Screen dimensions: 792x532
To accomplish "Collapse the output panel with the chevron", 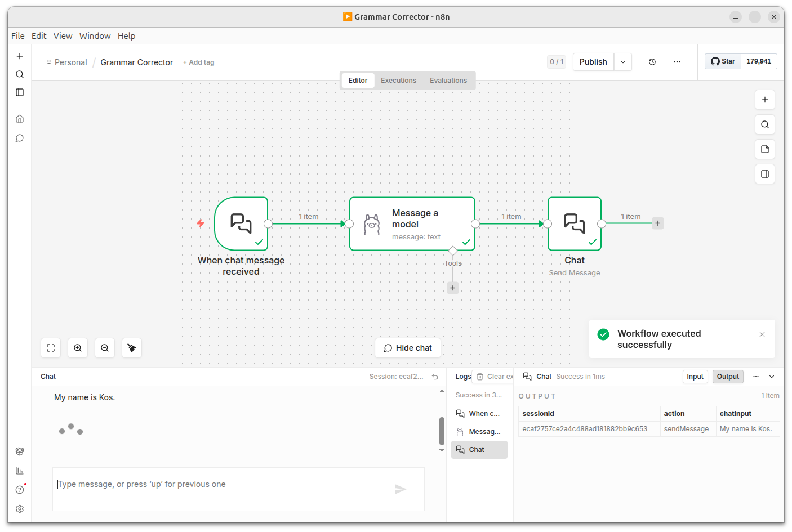I will (x=772, y=376).
